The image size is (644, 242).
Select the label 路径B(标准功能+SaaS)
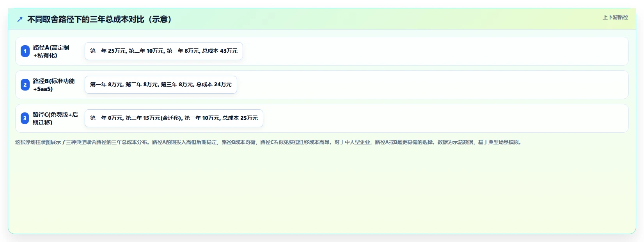(54, 85)
